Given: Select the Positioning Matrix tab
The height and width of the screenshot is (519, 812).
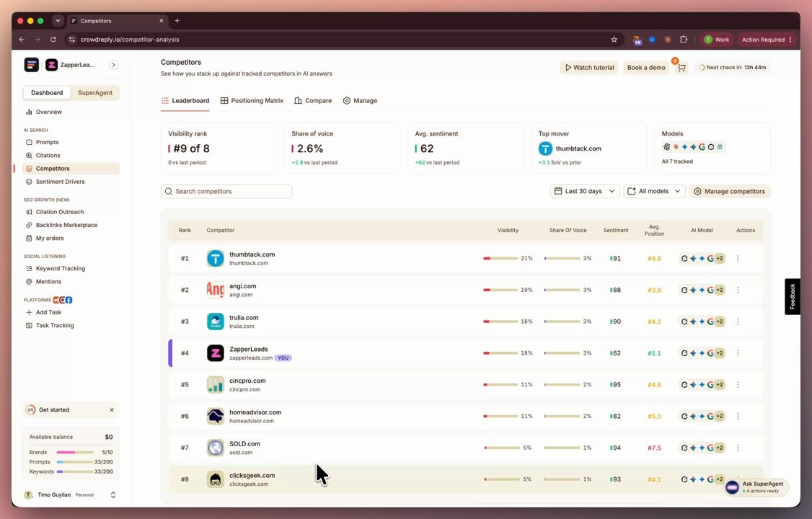Looking at the screenshot, I should (x=252, y=100).
